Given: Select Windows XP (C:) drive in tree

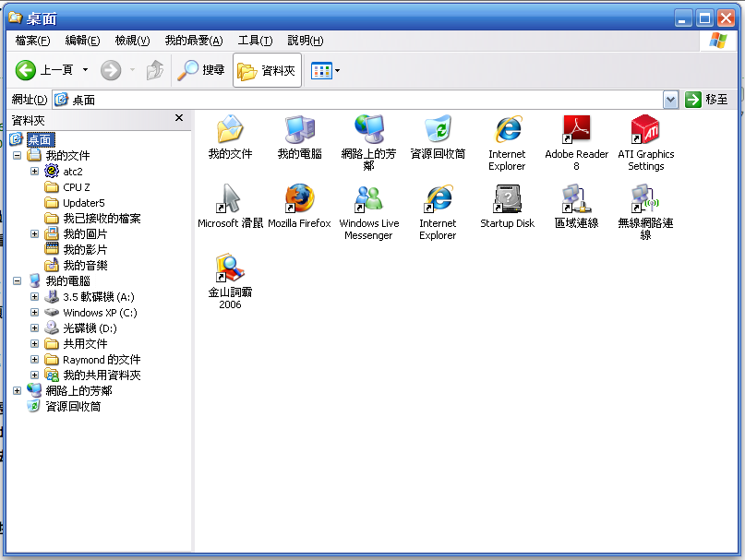Looking at the screenshot, I should pyautogui.click(x=100, y=313).
